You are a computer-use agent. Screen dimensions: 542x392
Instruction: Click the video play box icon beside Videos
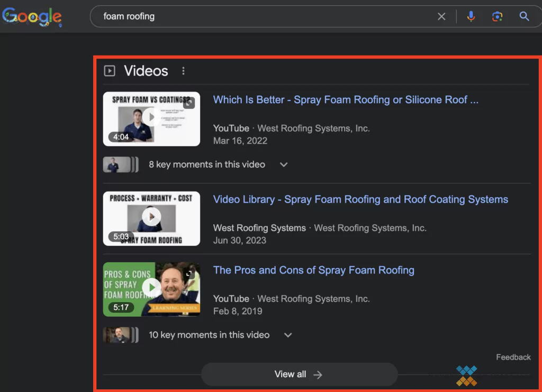[110, 71]
